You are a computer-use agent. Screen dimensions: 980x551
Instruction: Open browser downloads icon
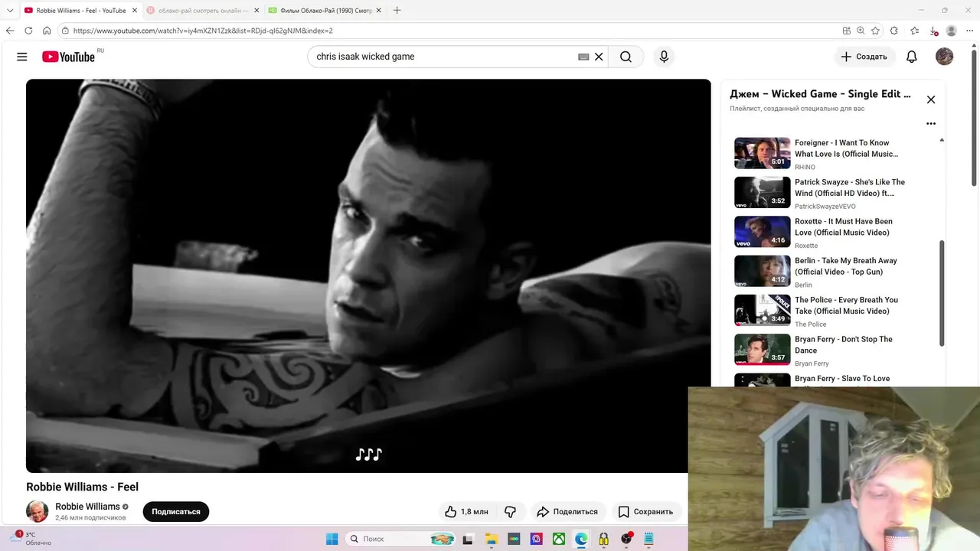pyautogui.click(x=933, y=31)
